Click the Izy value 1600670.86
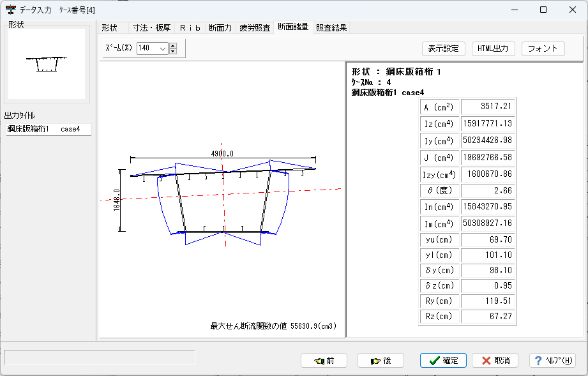This screenshot has height=376, width=588. 488,174
